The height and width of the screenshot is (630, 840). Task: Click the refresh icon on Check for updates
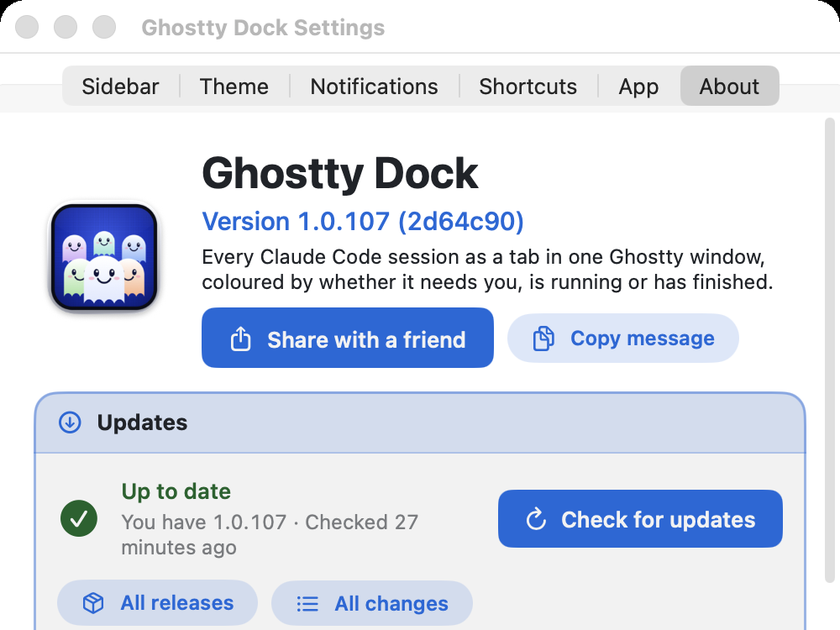(x=536, y=519)
